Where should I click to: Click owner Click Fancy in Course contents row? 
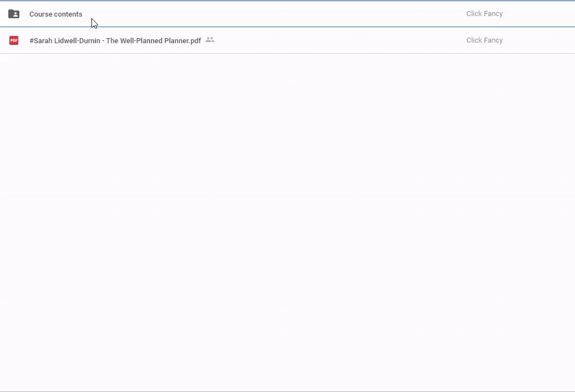coord(484,14)
